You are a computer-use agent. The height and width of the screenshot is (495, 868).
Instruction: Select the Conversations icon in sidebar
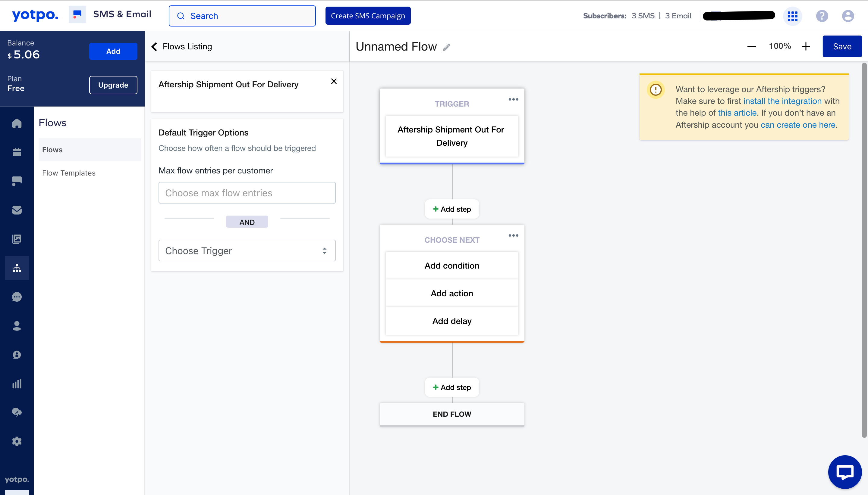tap(16, 297)
